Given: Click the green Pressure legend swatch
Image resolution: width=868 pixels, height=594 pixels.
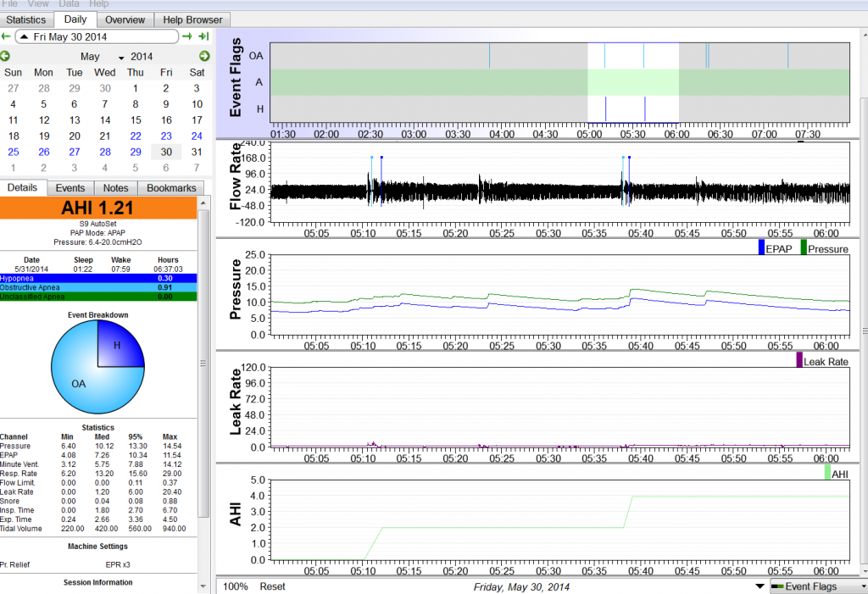Looking at the screenshot, I should click(x=804, y=248).
